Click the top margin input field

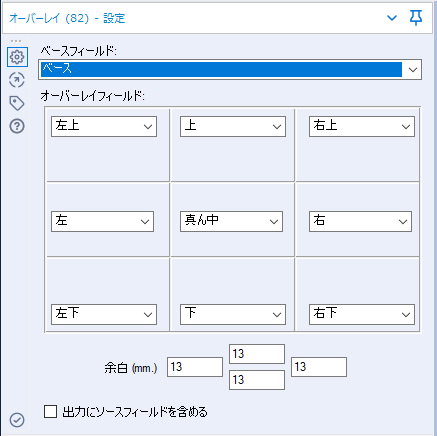pos(257,354)
